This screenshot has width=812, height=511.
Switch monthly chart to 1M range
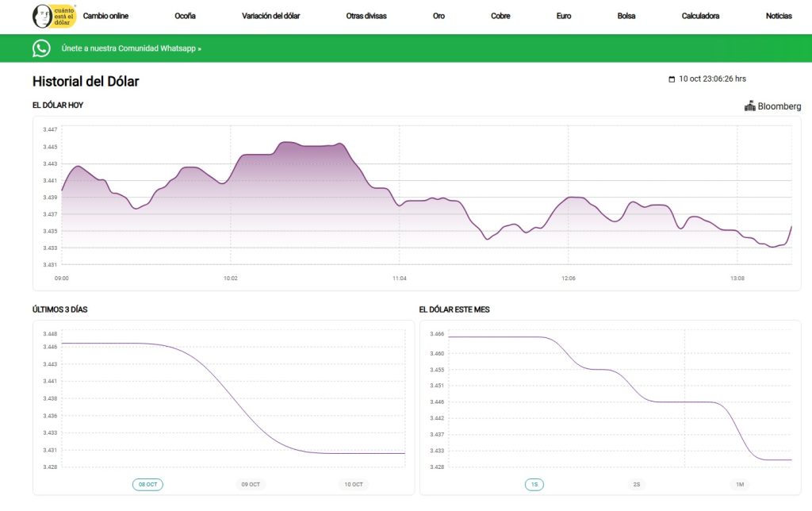(x=739, y=484)
